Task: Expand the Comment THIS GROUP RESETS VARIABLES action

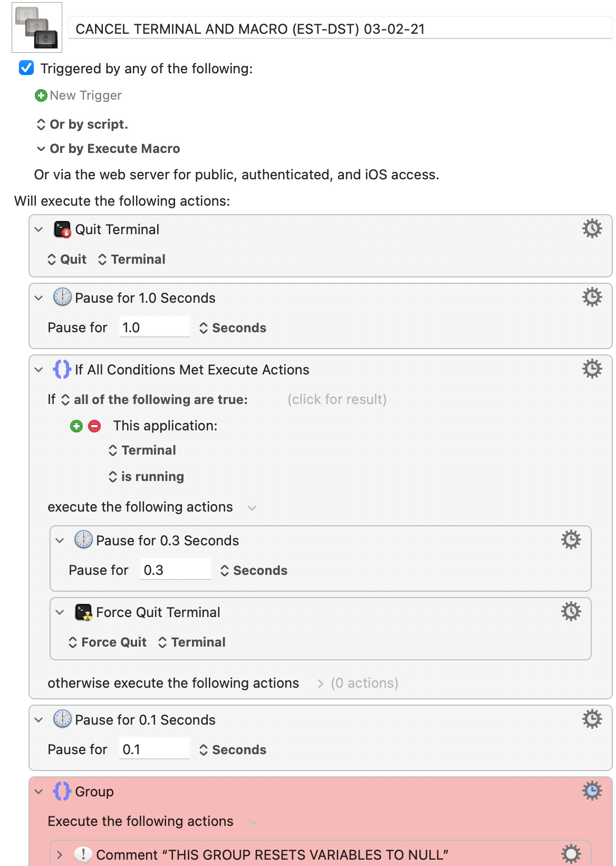Action: (60, 855)
